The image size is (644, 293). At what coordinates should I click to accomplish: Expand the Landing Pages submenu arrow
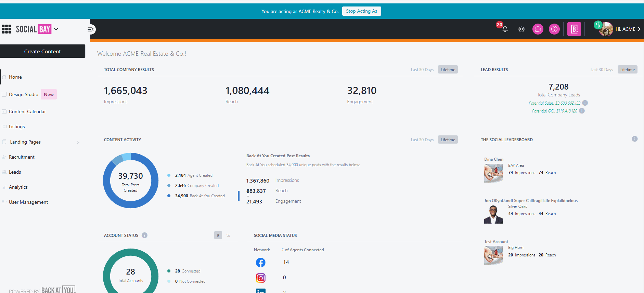click(78, 142)
